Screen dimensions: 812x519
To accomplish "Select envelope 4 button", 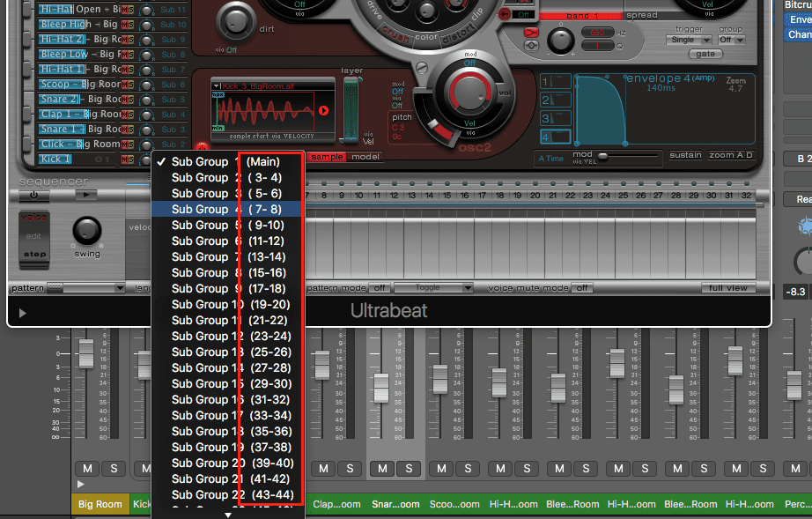I will pos(556,137).
